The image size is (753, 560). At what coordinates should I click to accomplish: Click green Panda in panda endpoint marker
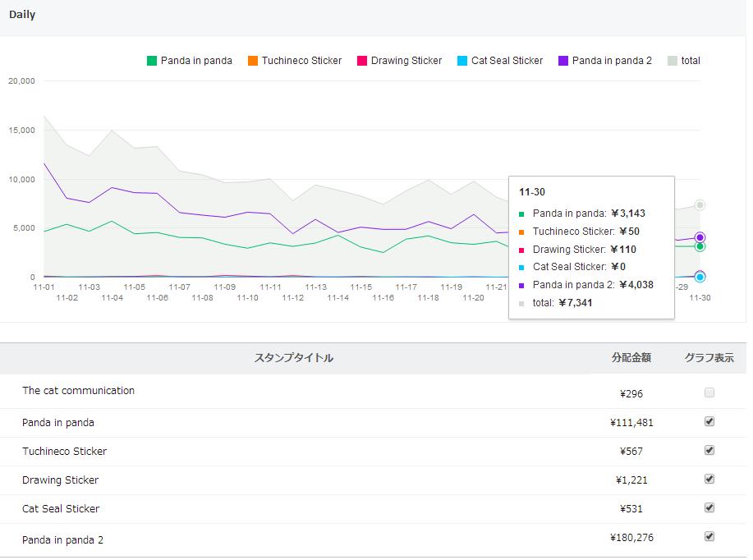[x=700, y=246]
